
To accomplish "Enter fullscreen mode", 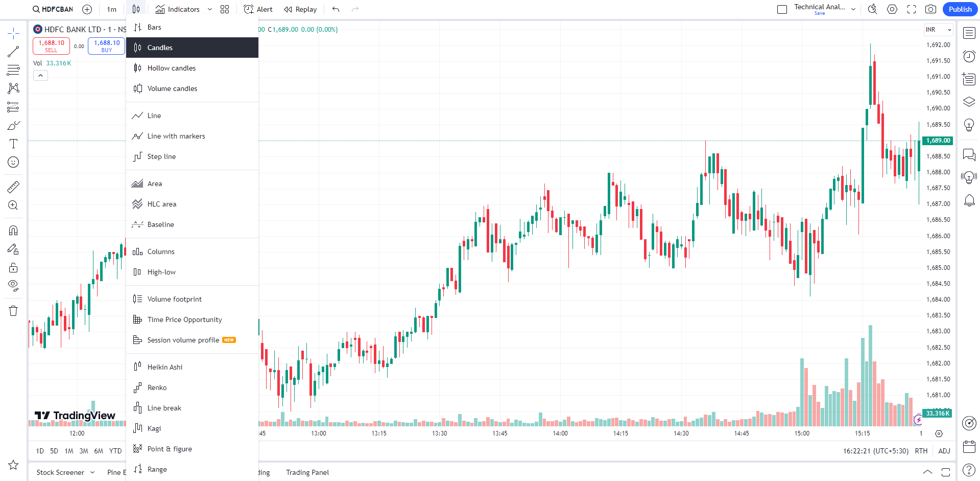I will (912, 9).
